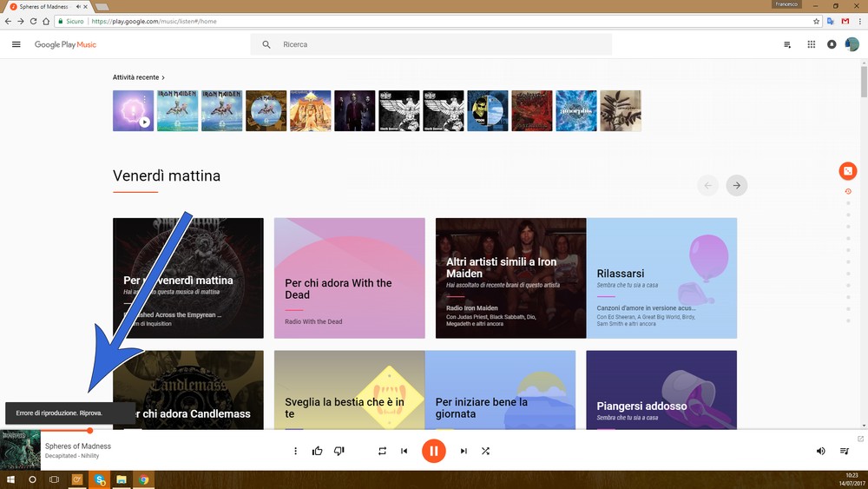Screen dimensions: 868x489
Task: Play the first recent activity album
Action: pos(144,122)
